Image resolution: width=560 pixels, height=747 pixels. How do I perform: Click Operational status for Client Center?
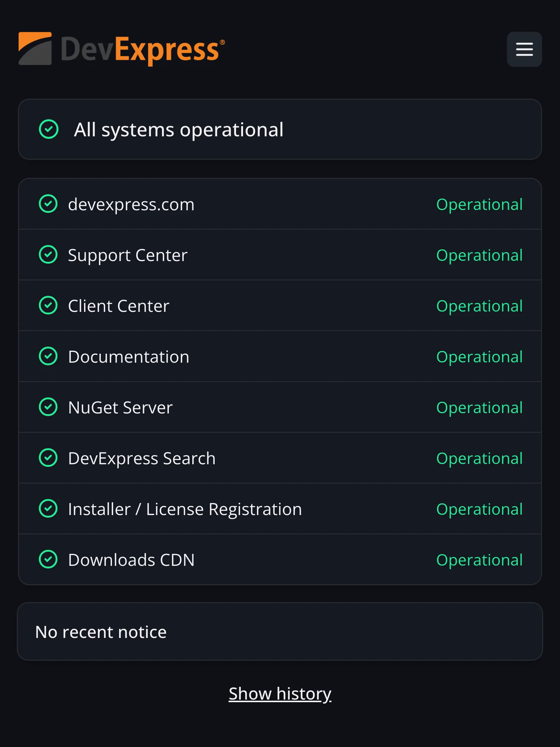click(x=479, y=306)
